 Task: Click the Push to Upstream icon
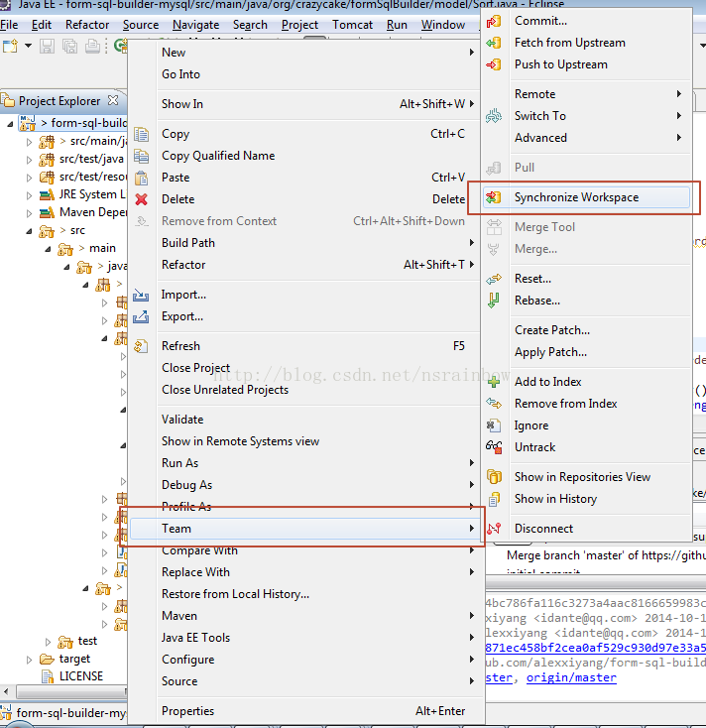coord(494,64)
